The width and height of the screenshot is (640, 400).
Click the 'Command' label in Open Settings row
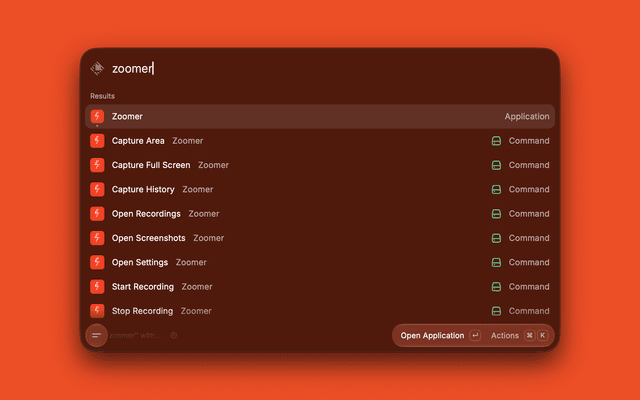[x=529, y=262]
